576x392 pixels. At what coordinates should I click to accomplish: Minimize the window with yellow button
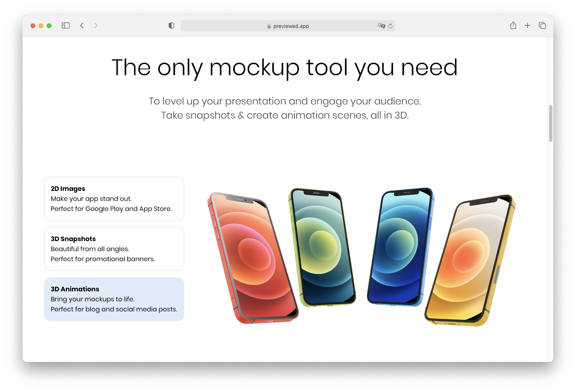point(41,26)
